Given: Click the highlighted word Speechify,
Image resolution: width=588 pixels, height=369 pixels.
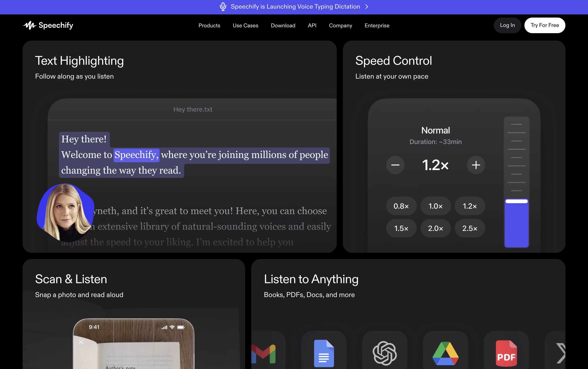Looking at the screenshot, I should [x=136, y=155].
